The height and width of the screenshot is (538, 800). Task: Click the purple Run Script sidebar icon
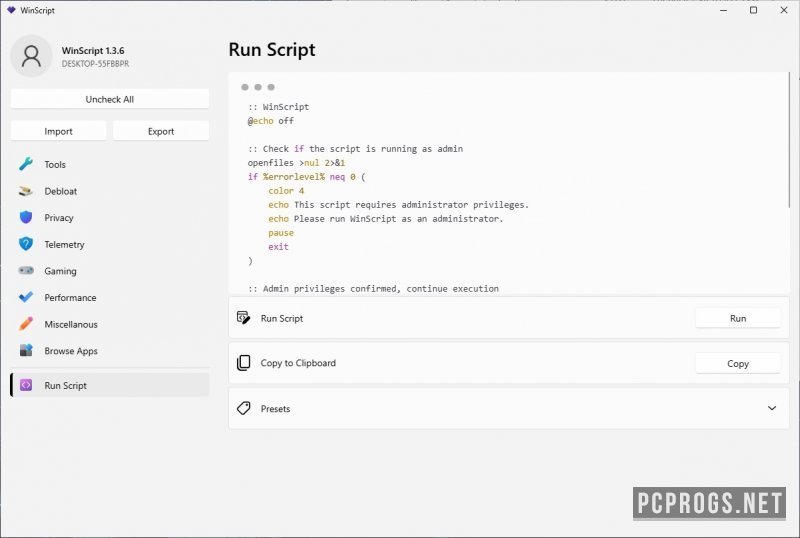(x=26, y=385)
